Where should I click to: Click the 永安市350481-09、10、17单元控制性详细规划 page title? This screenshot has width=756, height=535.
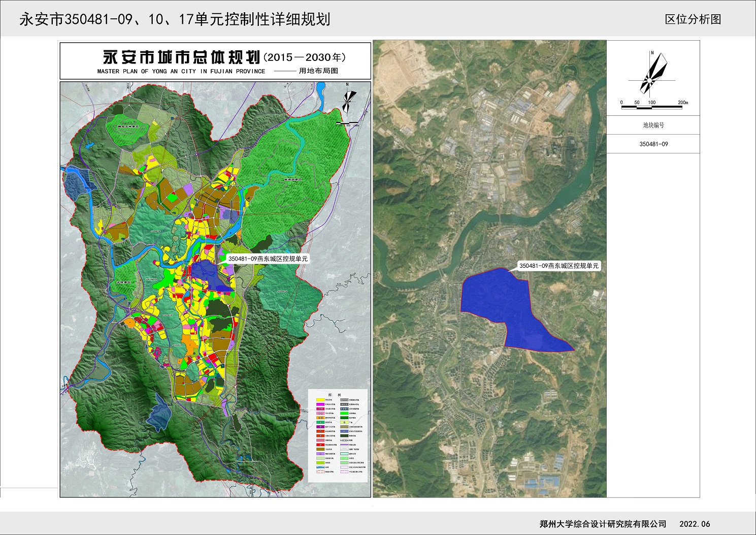point(175,19)
